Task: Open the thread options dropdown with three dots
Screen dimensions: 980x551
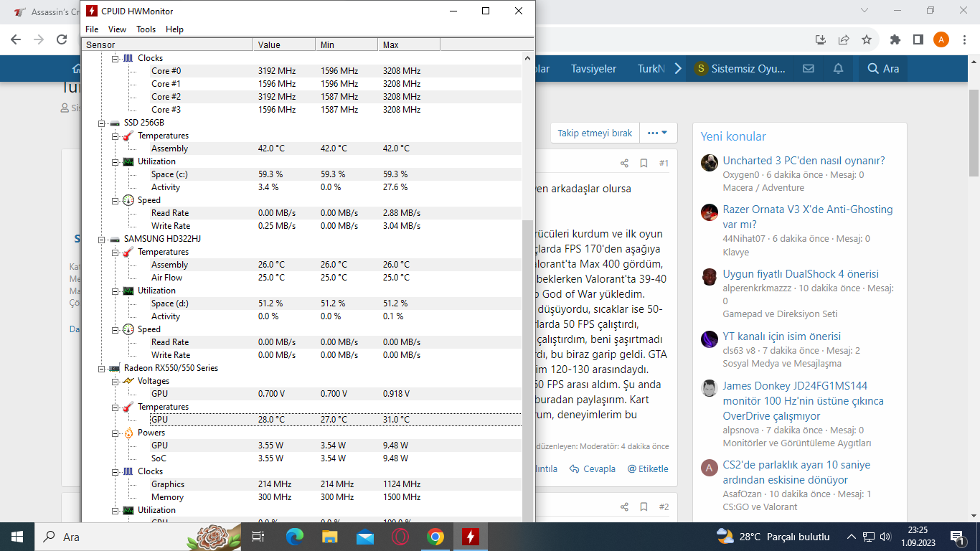Action: 658,133
